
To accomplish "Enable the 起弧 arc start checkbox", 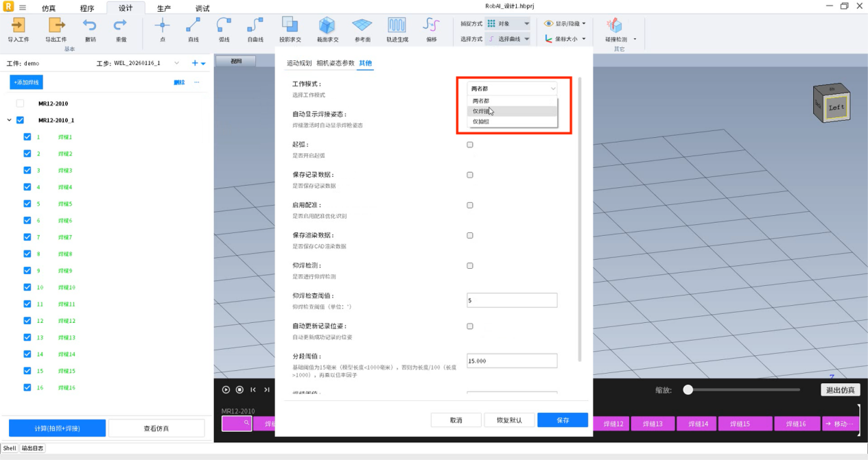I will (470, 145).
